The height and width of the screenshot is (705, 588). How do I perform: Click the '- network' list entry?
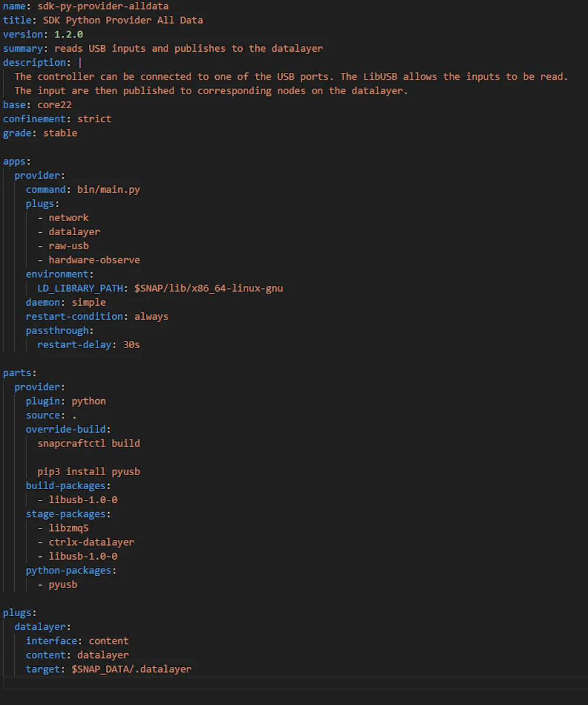63,218
